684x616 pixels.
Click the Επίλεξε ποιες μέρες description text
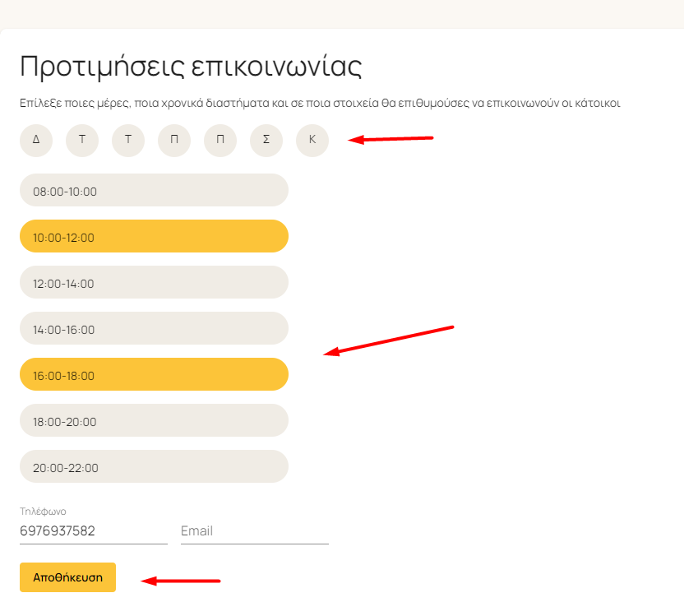[320, 103]
